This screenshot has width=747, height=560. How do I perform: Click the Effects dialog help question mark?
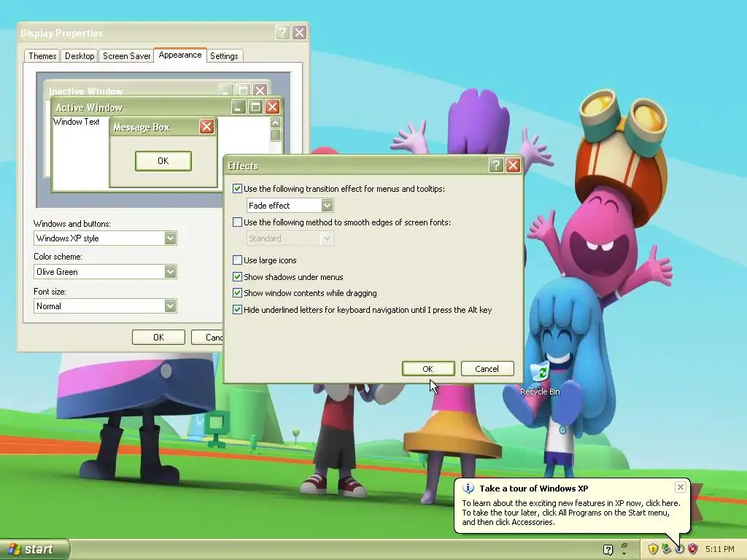496,166
